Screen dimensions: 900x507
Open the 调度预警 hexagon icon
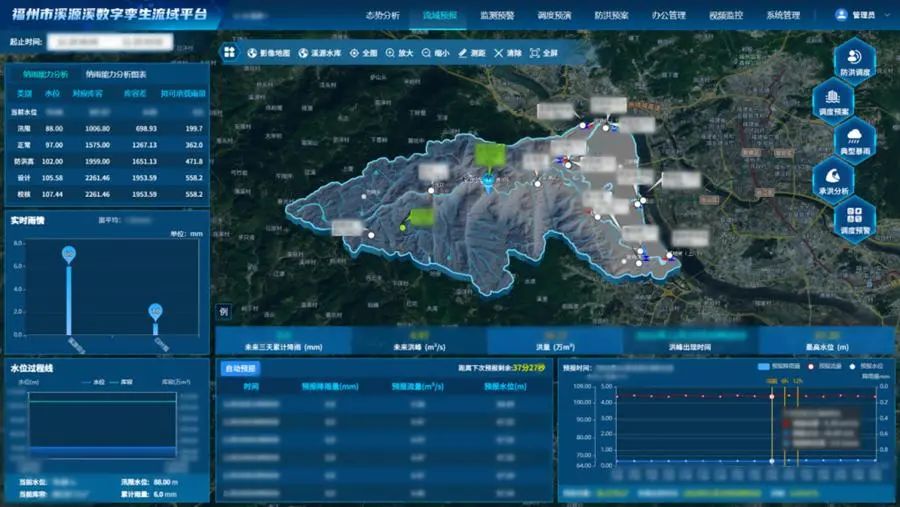click(854, 215)
